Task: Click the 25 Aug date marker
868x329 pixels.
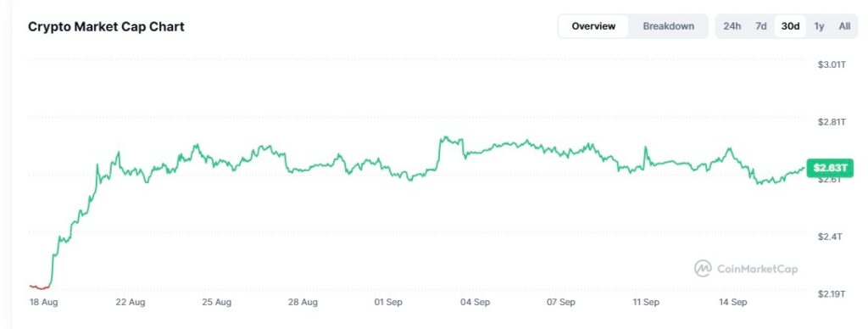Action: click(216, 303)
